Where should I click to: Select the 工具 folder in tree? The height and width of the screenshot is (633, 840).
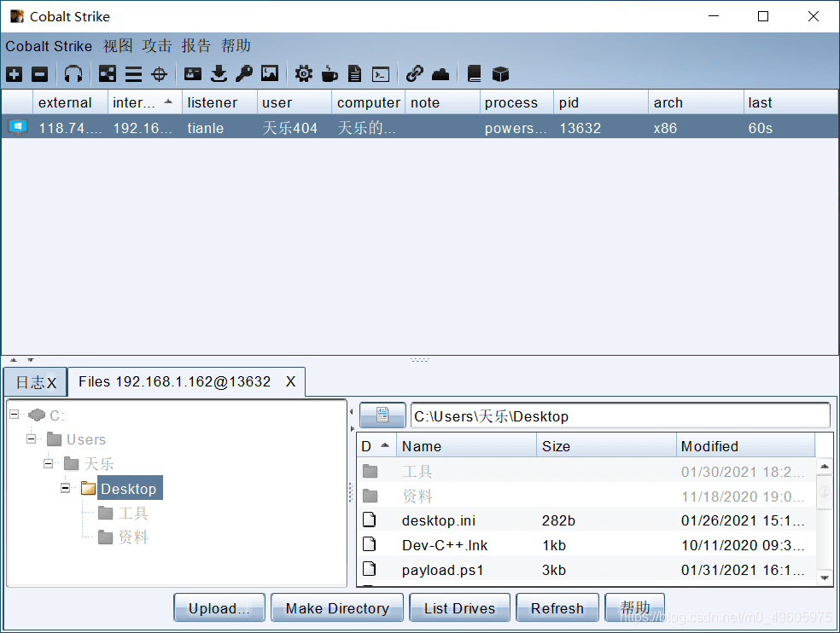[133, 513]
